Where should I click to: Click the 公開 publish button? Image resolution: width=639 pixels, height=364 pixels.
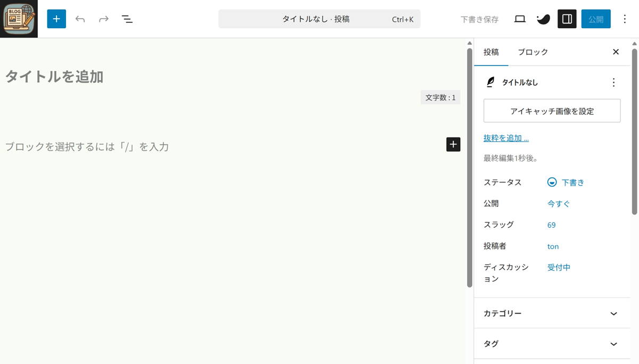[x=596, y=19]
